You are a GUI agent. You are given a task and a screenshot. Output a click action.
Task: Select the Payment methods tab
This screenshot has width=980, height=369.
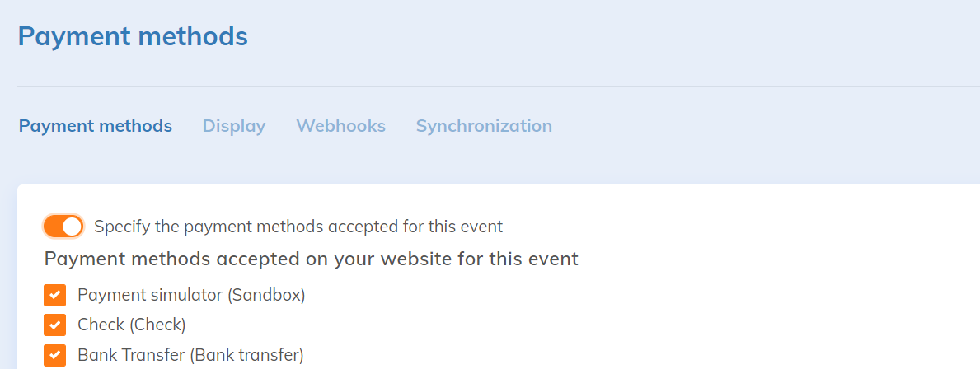point(96,126)
